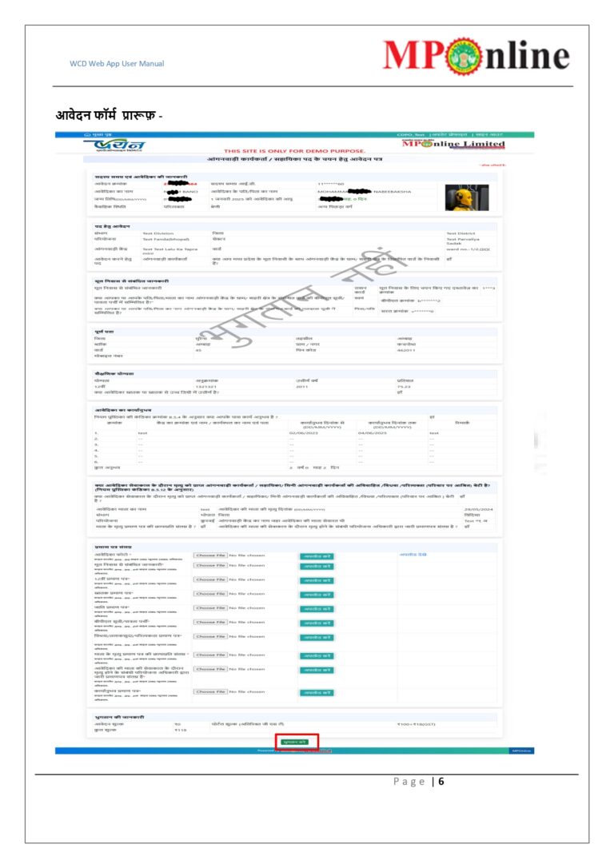
Task: Upload button in project officer certificate row
Action: click(317, 671)
